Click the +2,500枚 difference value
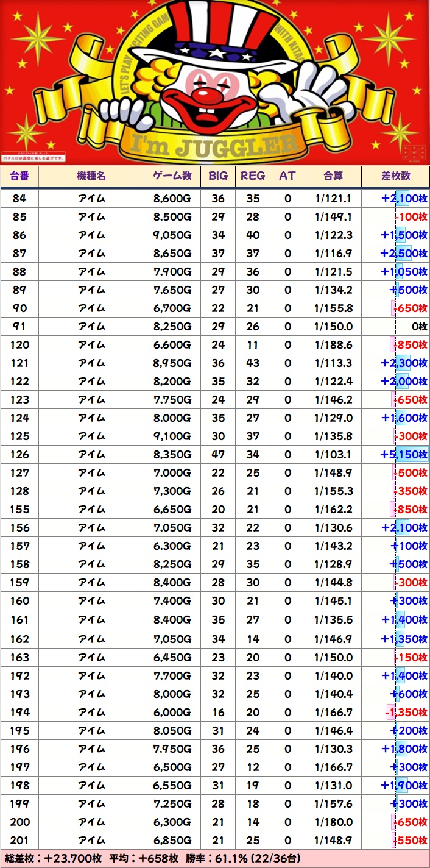This screenshot has width=430, height=868. [404, 254]
